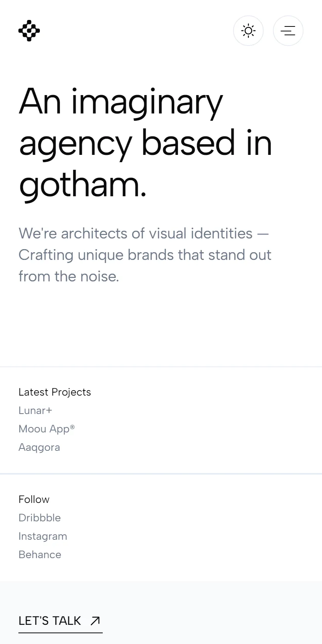Click the agency logo icon
Screen dimensions: 322x644
point(29,31)
